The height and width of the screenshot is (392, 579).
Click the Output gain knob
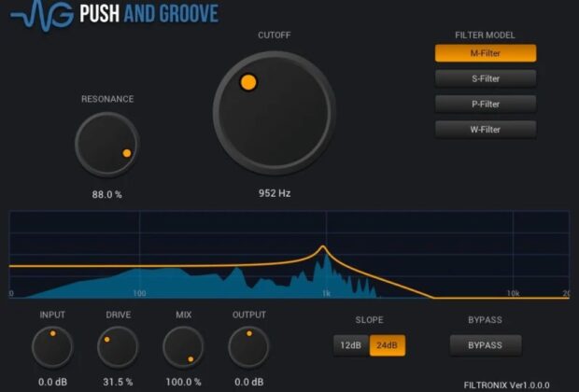click(249, 347)
